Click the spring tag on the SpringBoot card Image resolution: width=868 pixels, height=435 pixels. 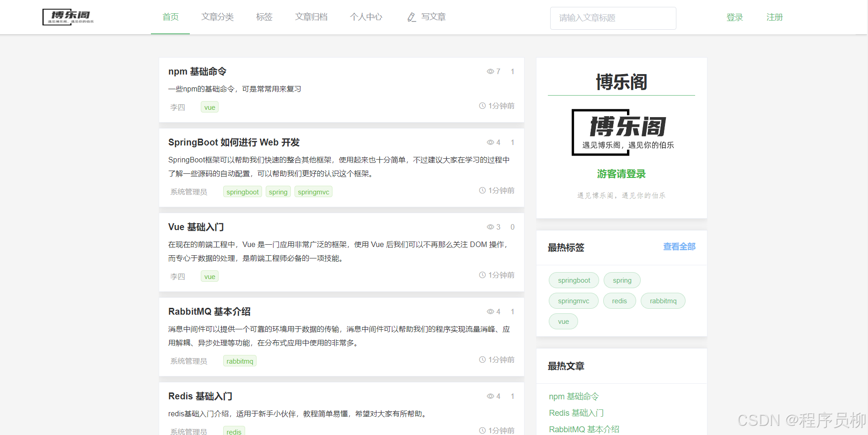pyautogui.click(x=278, y=192)
